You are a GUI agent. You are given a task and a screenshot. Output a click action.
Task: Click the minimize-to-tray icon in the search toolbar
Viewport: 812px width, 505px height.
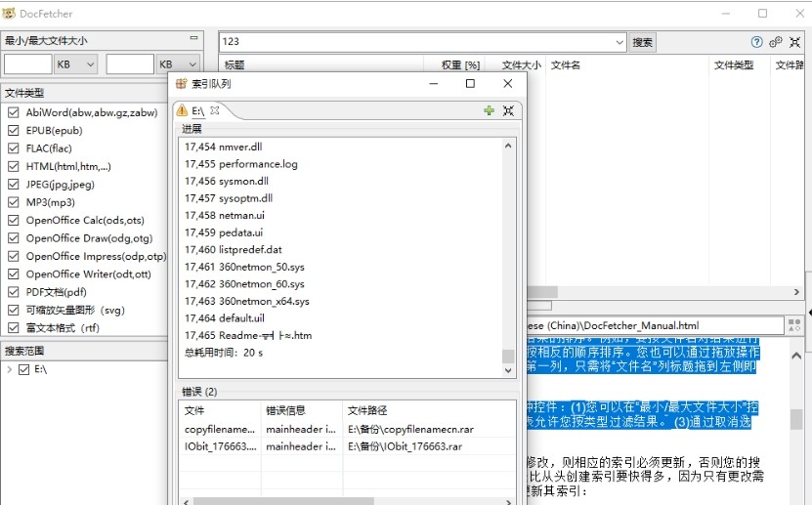[794, 42]
